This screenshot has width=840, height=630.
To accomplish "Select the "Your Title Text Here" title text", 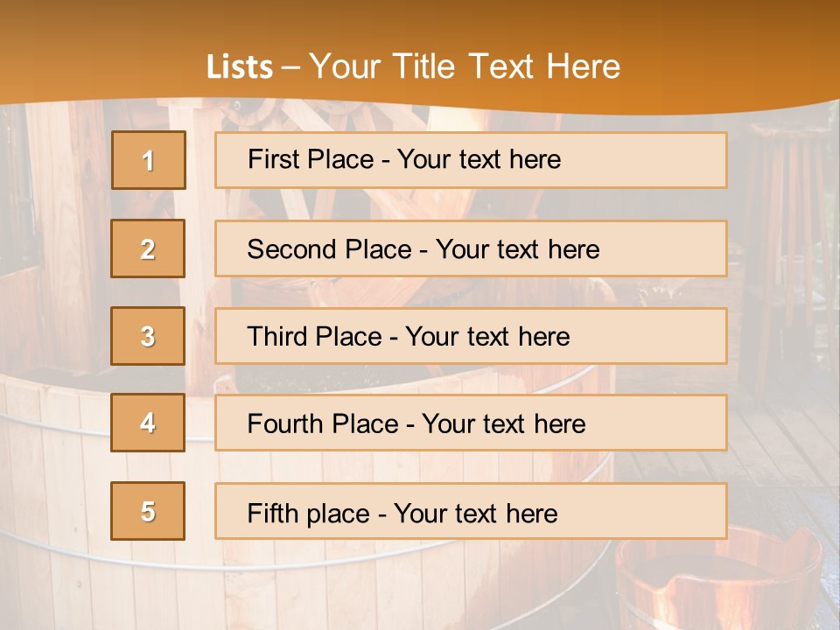I will [464, 66].
